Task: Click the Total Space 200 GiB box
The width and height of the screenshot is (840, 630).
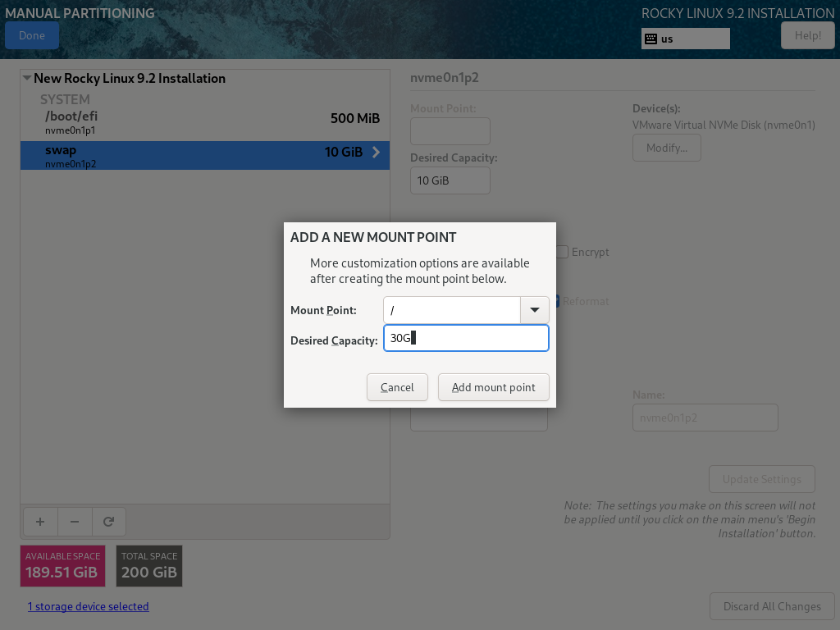Action: [x=149, y=566]
